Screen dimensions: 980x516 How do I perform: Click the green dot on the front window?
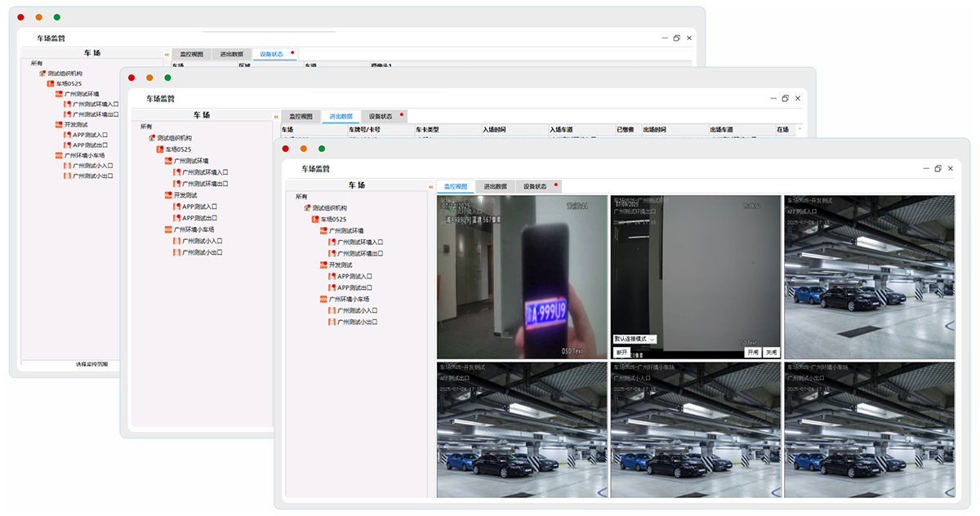coord(322,149)
